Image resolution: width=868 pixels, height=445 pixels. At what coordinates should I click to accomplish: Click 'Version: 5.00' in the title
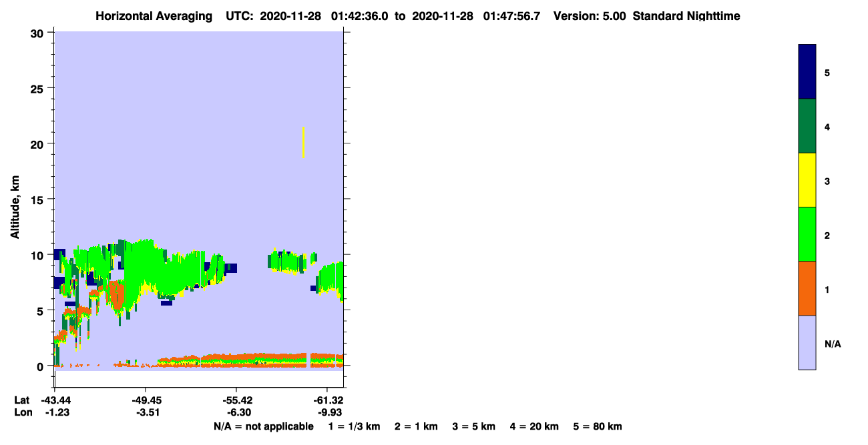pos(590,16)
